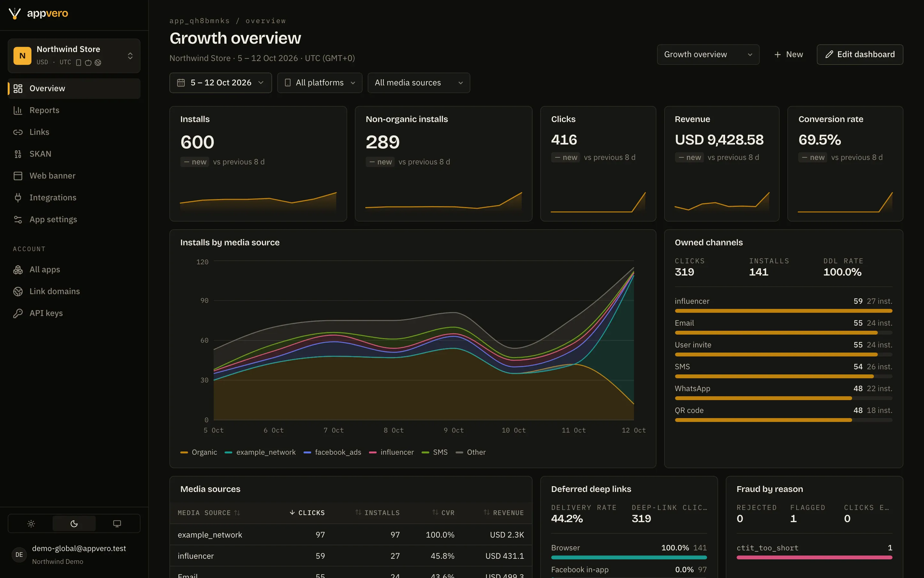The image size is (924, 578).
Task: Click the API keys key icon
Action: [18, 313]
